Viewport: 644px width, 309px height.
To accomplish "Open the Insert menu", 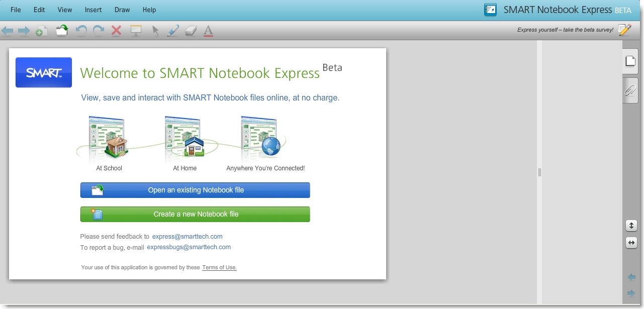I will tap(93, 10).
